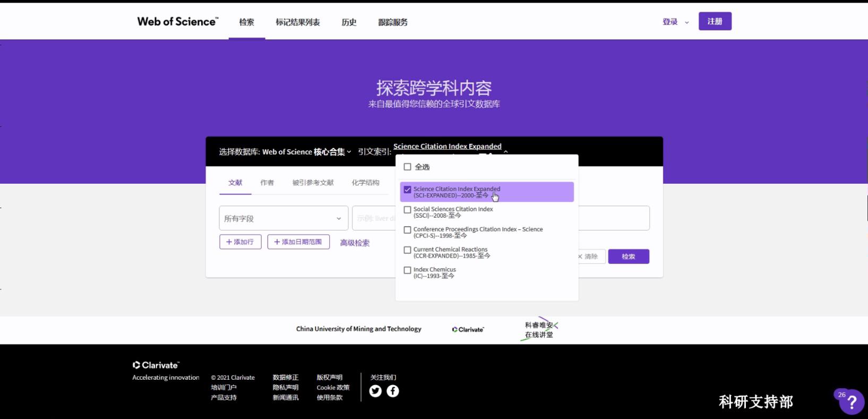Screen dimensions: 868x419
Task: Click the 高级检索 advanced search link
Action: coord(355,243)
